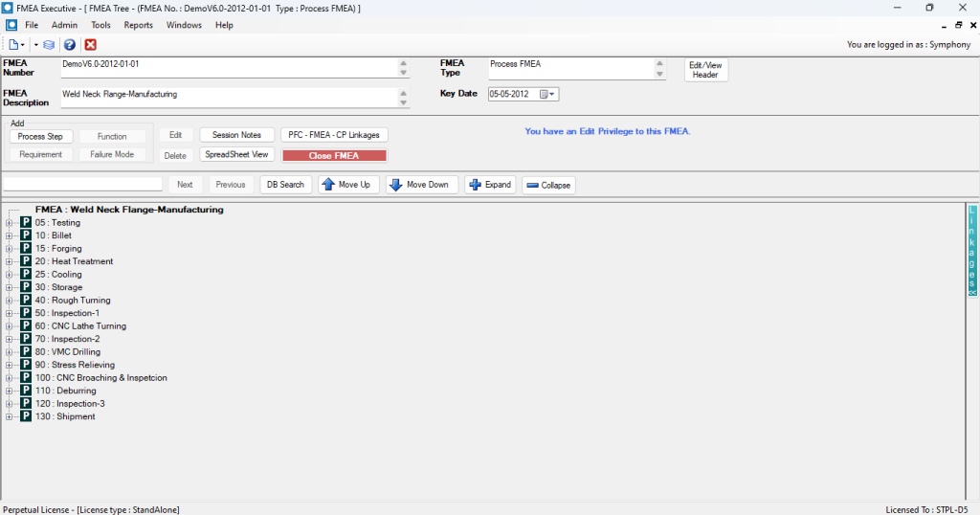This screenshot has height=515, width=980.
Task: Click the Move Up arrow button
Action: click(348, 185)
